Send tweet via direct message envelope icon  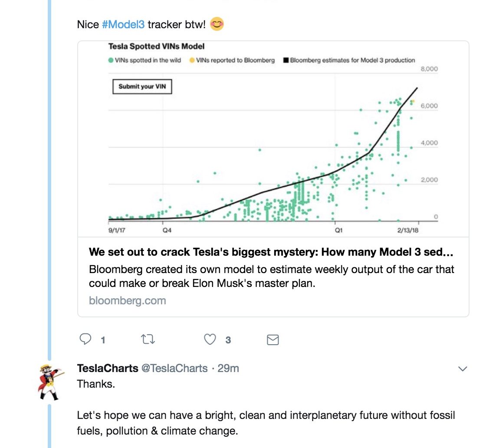tap(273, 340)
